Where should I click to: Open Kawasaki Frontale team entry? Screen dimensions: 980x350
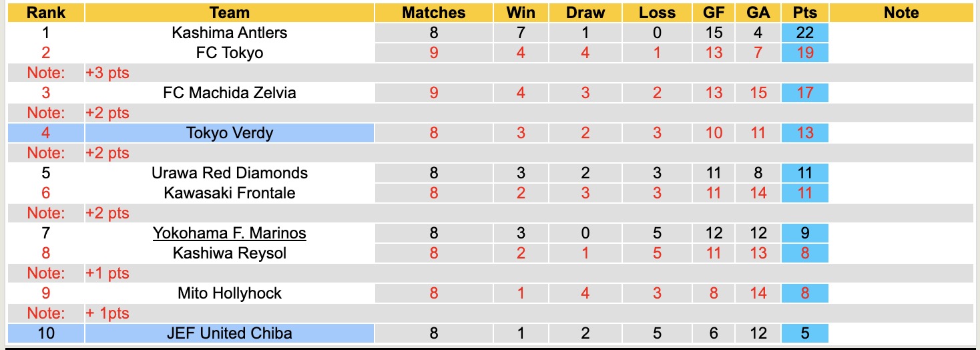pos(229,193)
